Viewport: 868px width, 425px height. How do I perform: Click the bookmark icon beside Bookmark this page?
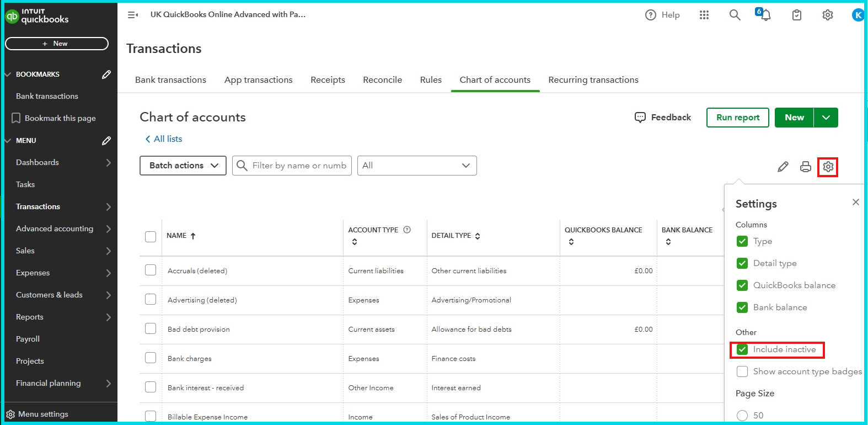(x=16, y=118)
